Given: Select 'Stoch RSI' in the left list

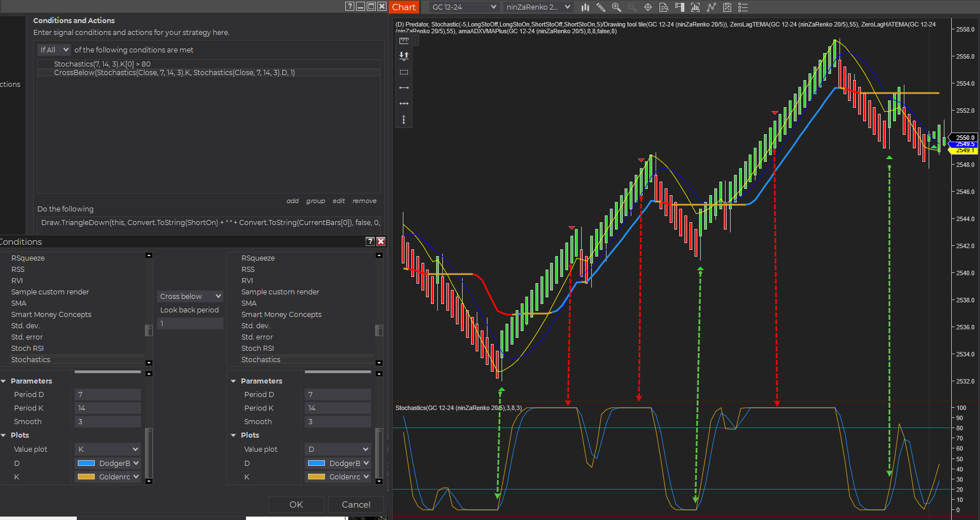Looking at the screenshot, I should click(27, 348).
